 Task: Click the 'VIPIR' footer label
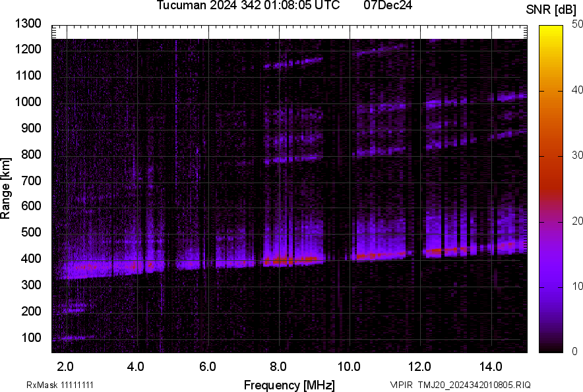coord(402,385)
